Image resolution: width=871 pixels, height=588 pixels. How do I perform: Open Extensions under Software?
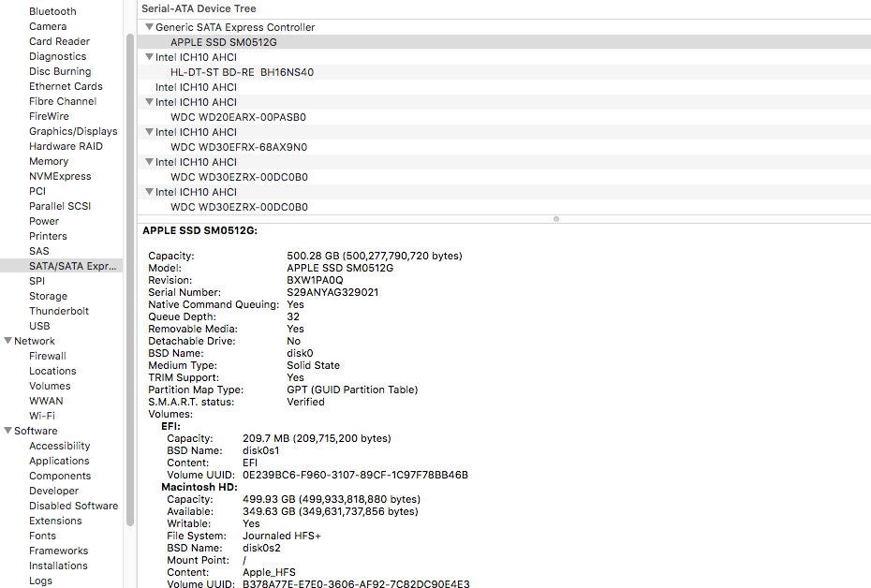pos(55,521)
